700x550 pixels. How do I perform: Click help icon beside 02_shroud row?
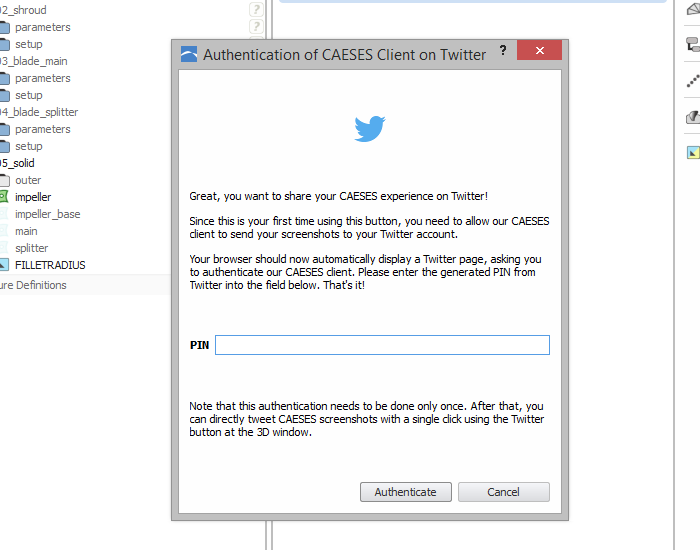tap(256, 9)
